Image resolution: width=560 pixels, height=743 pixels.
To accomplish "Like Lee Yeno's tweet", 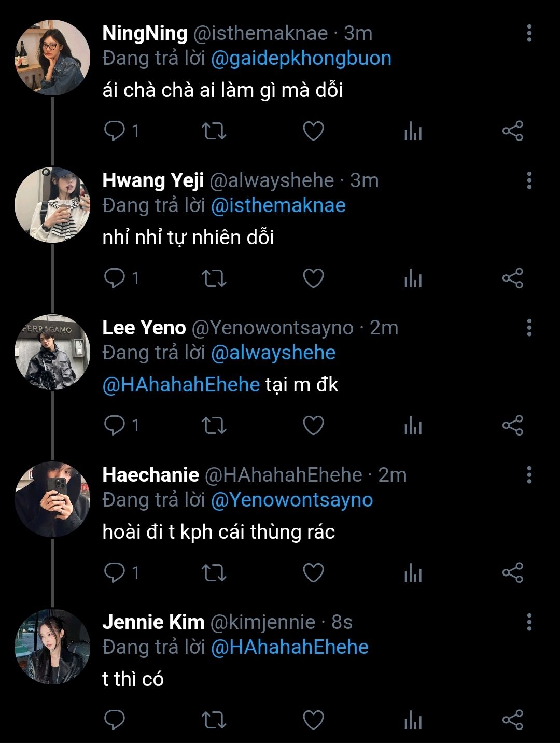I will pyautogui.click(x=313, y=426).
